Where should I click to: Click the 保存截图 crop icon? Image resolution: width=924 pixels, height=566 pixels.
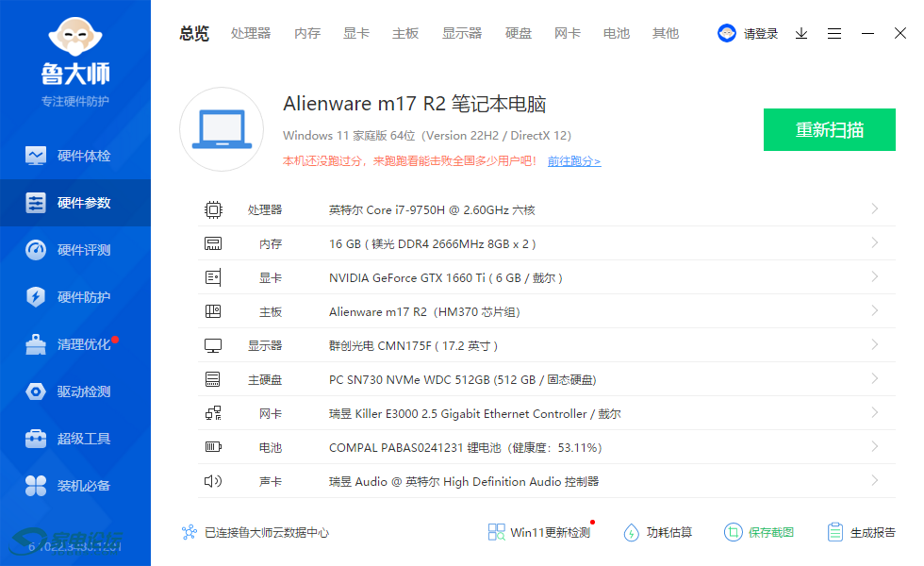coord(734,532)
